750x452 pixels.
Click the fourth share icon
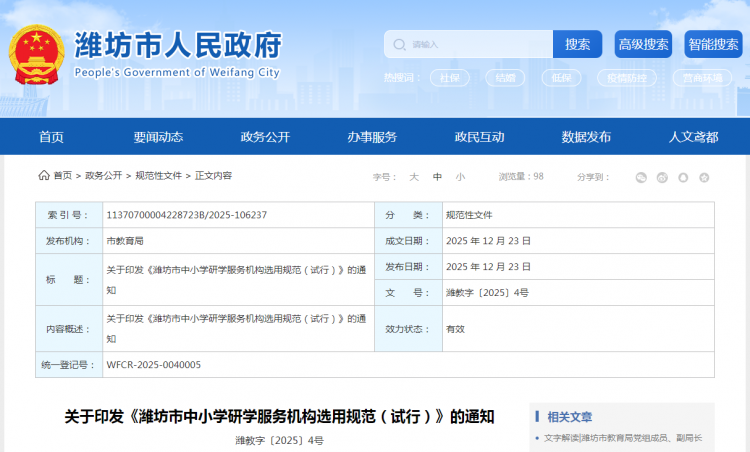click(x=704, y=177)
